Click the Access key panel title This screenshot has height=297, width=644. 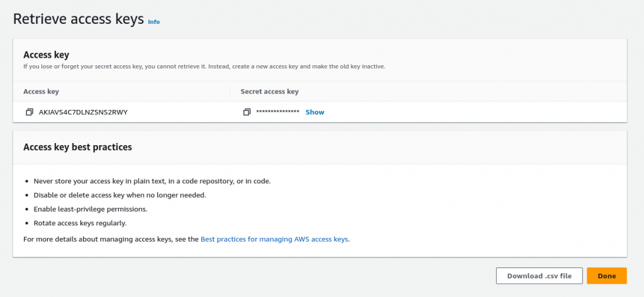tap(46, 55)
